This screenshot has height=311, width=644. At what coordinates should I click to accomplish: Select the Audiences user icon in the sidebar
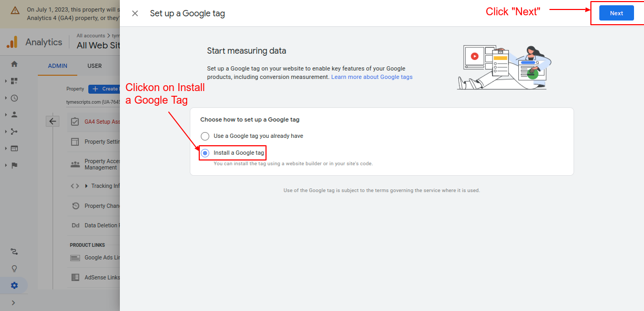14,114
